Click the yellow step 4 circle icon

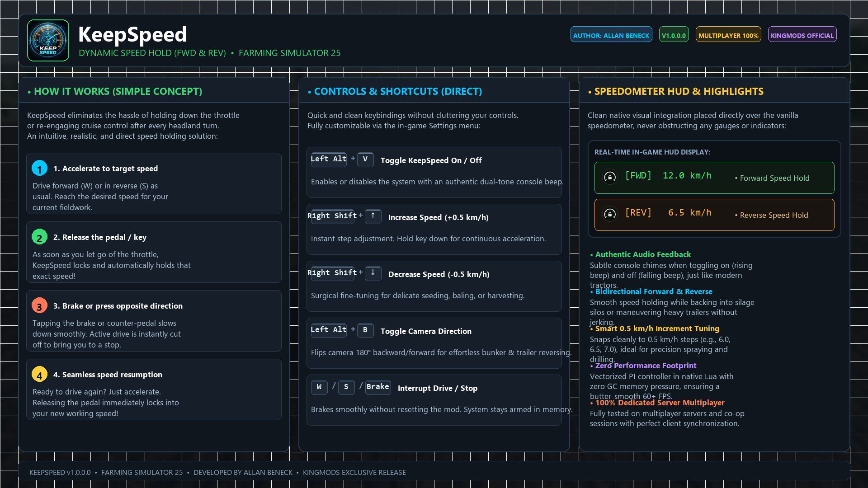click(x=39, y=375)
